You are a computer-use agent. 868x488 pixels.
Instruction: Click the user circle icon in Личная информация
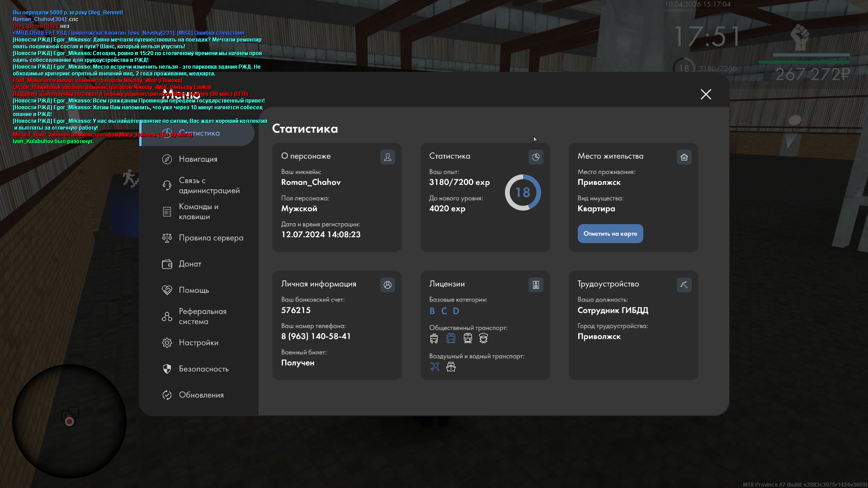coord(387,285)
